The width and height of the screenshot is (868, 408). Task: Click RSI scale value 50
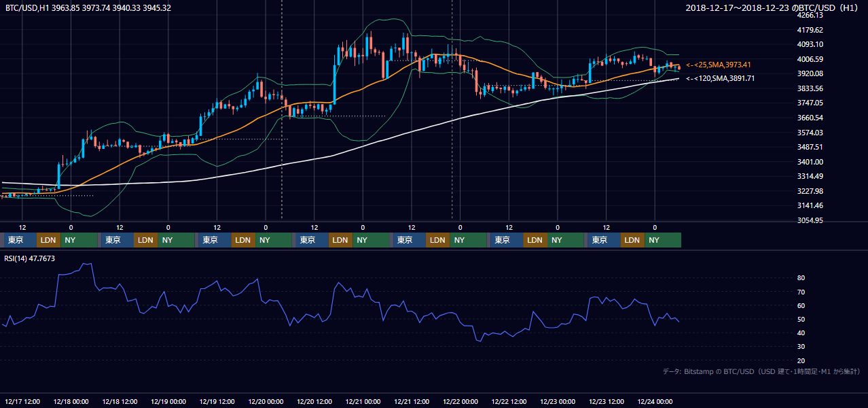[x=801, y=319]
